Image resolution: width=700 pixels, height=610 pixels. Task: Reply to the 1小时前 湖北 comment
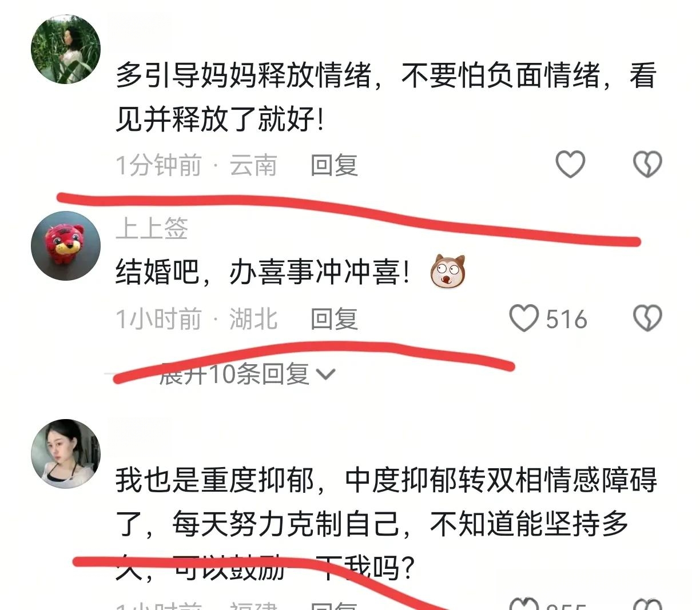[334, 319]
